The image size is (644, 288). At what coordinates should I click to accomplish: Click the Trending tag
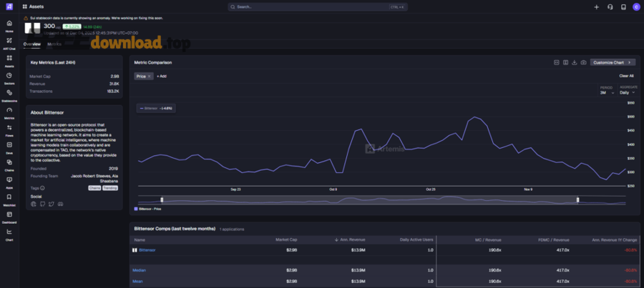click(x=110, y=188)
